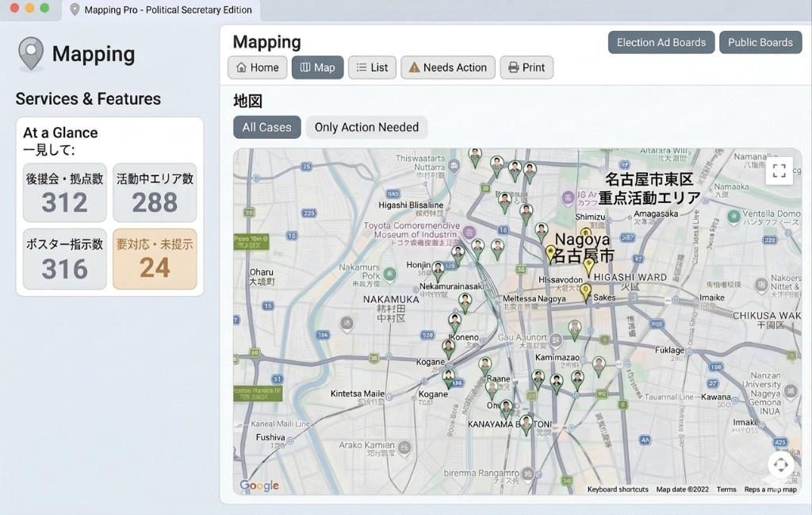Click the Services & Features heading
Screen dimensions: 812x515
[88, 98]
